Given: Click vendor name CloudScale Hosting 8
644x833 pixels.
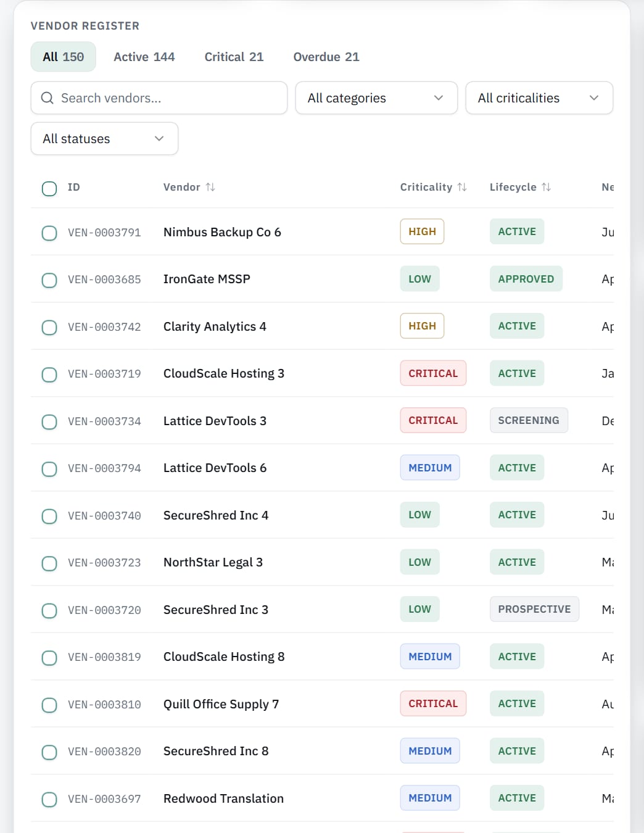Looking at the screenshot, I should point(224,657).
